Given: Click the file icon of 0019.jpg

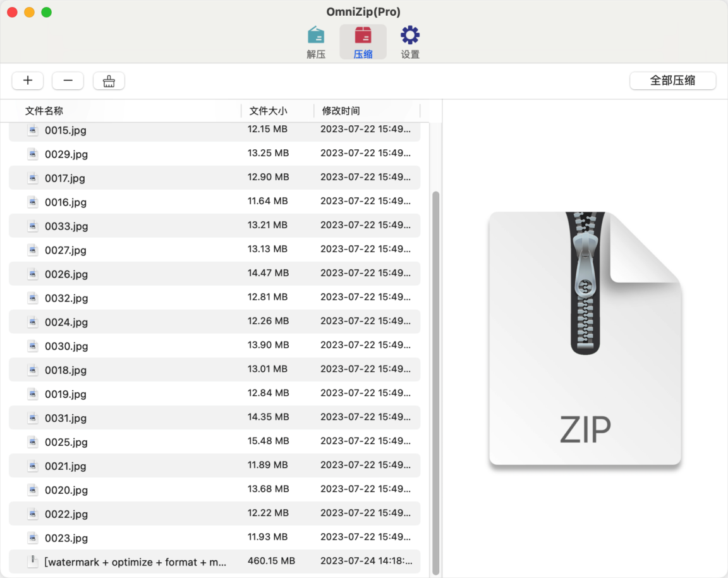Looking at the screenshot, I should (x=32, y=394).
